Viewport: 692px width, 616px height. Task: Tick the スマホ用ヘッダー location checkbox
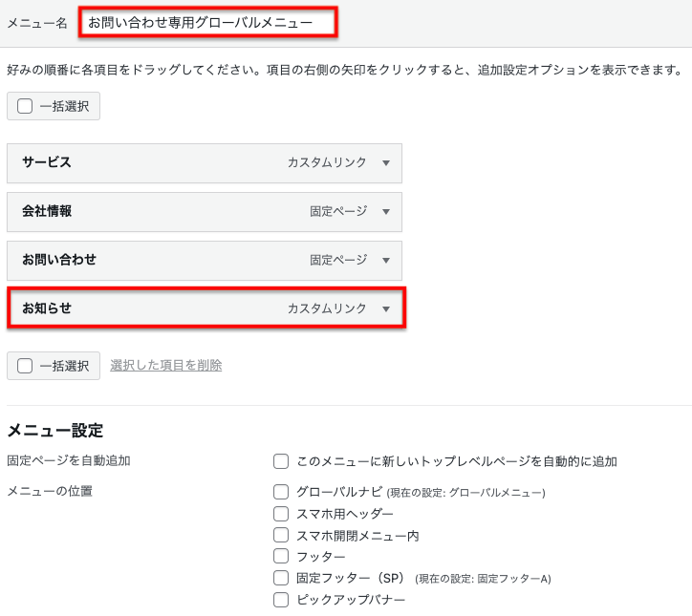(281, 514)
